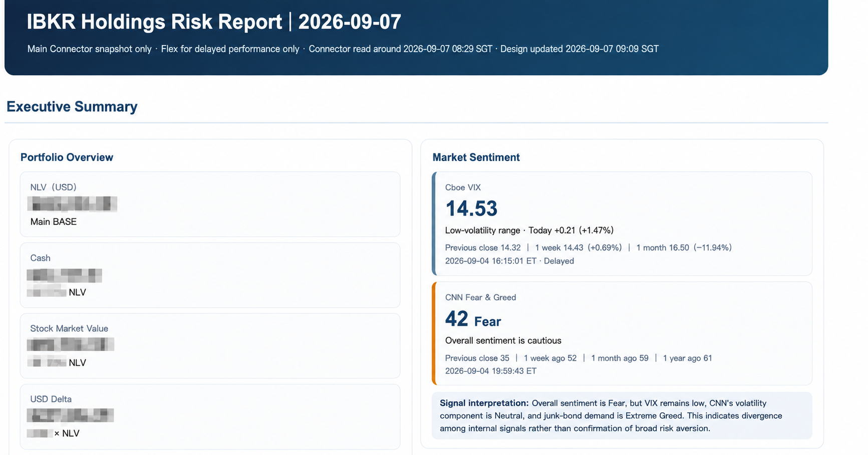Select the "Executive Summary" heading
This screenshot has height=455, width=868.
72,107
